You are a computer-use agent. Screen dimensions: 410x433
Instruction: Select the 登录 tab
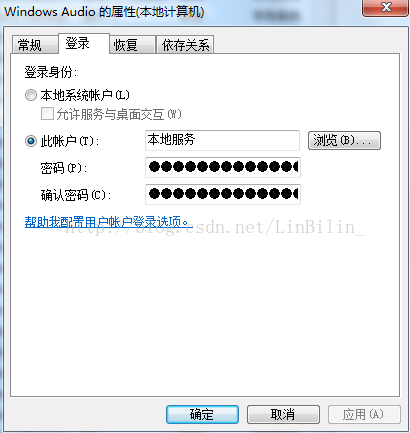tap(84, 43)
